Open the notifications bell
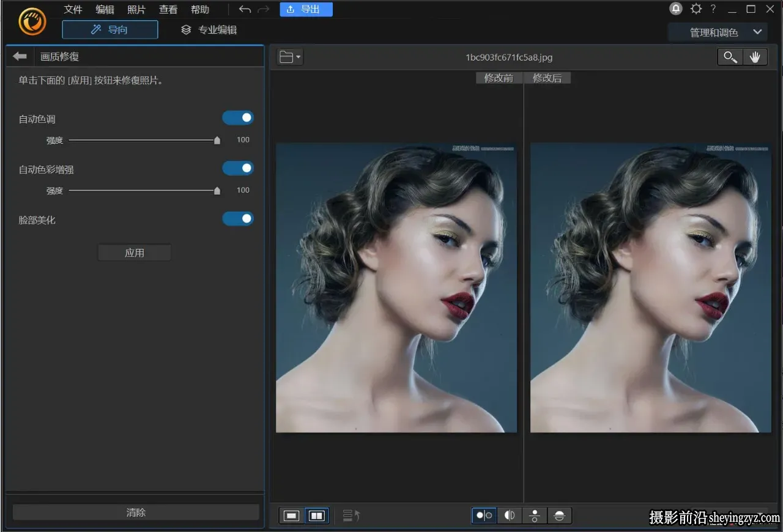 click(x=675, y=9)
